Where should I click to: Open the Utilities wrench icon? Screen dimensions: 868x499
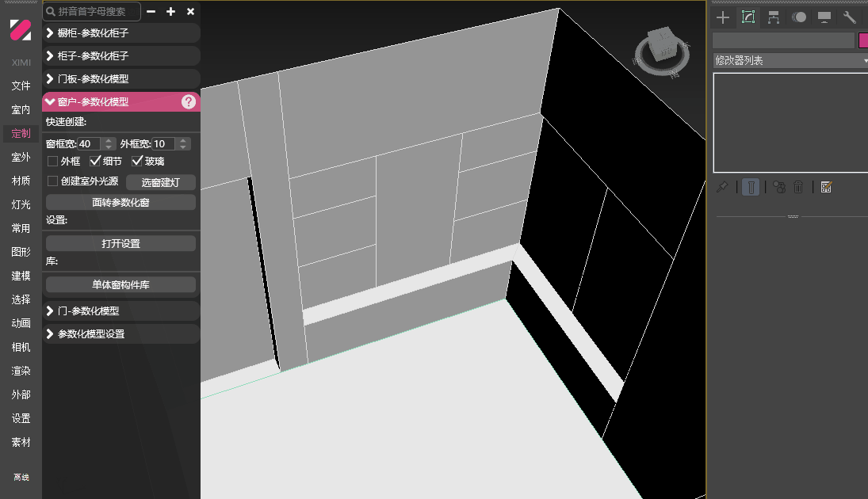coord(849,17)
